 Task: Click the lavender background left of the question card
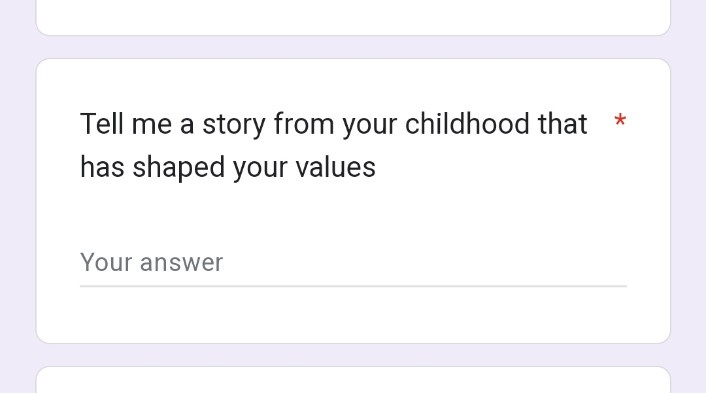click(x=18, y=201)
